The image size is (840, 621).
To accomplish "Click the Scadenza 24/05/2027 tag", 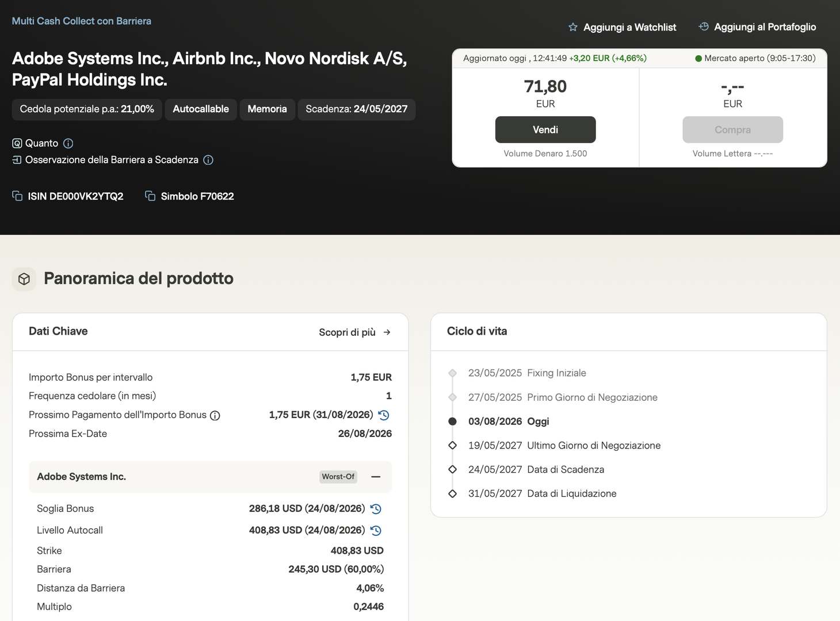I will point(357,109).
